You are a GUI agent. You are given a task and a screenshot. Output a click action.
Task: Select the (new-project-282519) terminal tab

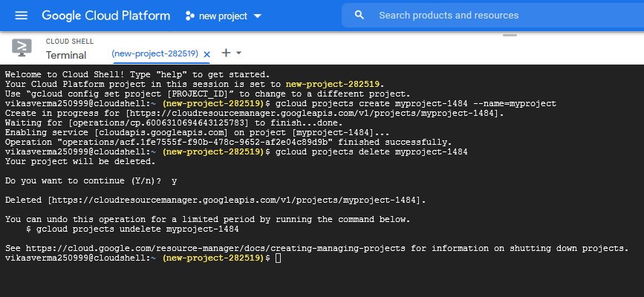[155, 53]
